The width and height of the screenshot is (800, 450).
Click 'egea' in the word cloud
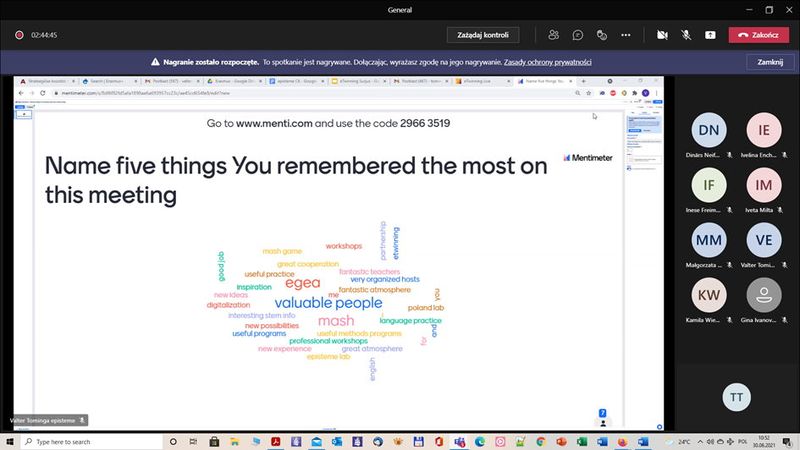pos(303,283)
